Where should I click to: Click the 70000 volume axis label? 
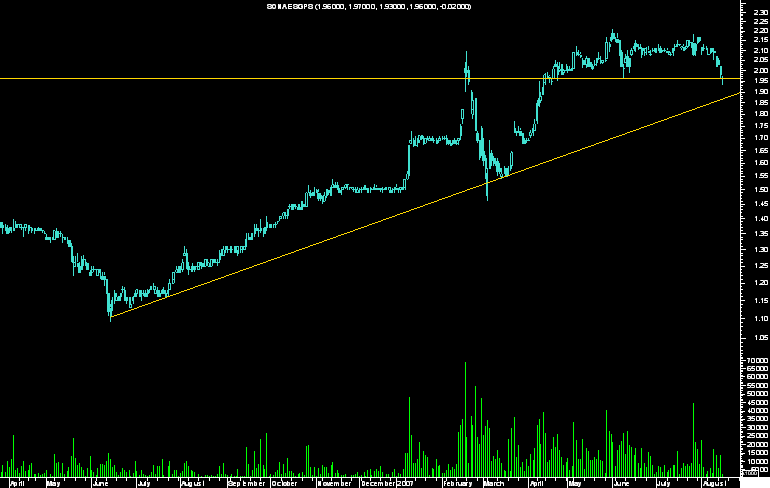(x=758, y=360)
